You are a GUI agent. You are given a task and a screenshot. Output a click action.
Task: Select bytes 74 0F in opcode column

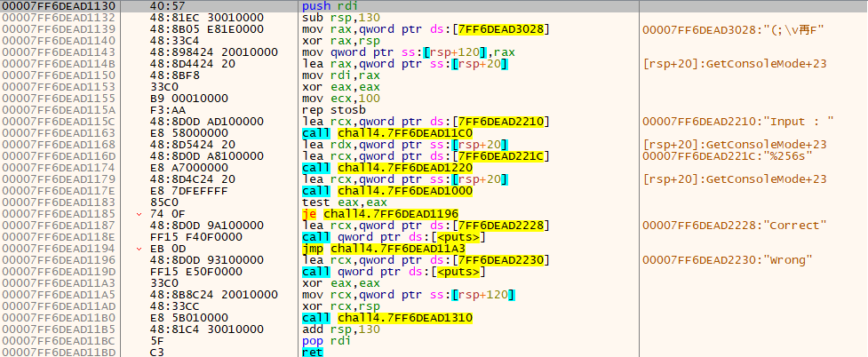tap(166, 214)
